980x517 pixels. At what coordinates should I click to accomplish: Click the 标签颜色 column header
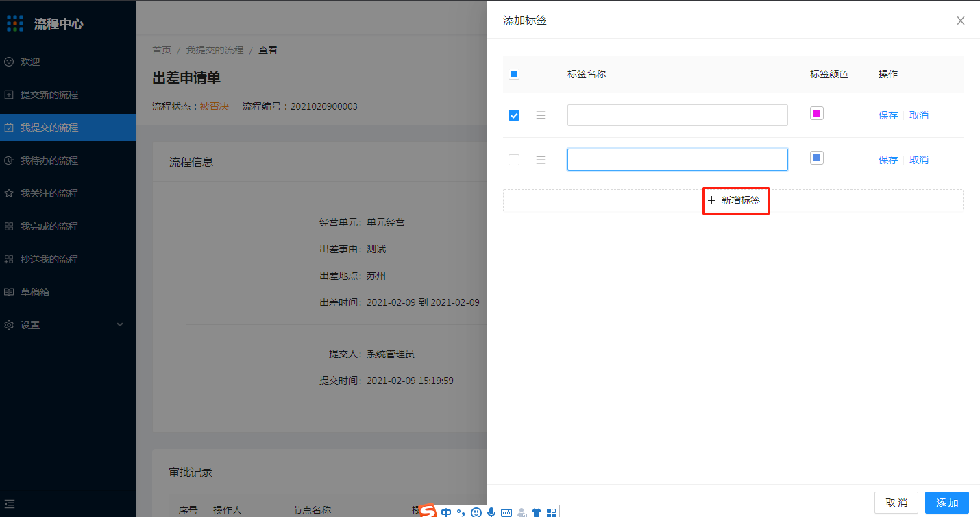(829, 74)
